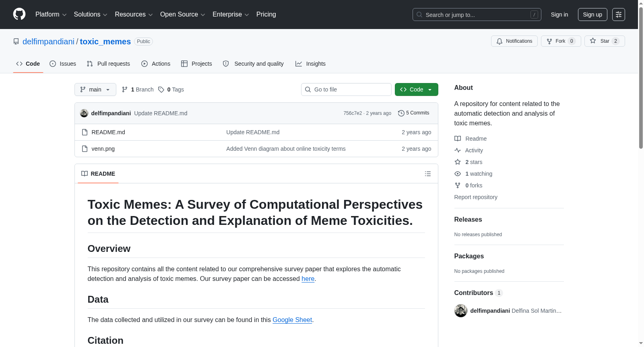
Task: Open the Actions tab
Action: [156, 64]
